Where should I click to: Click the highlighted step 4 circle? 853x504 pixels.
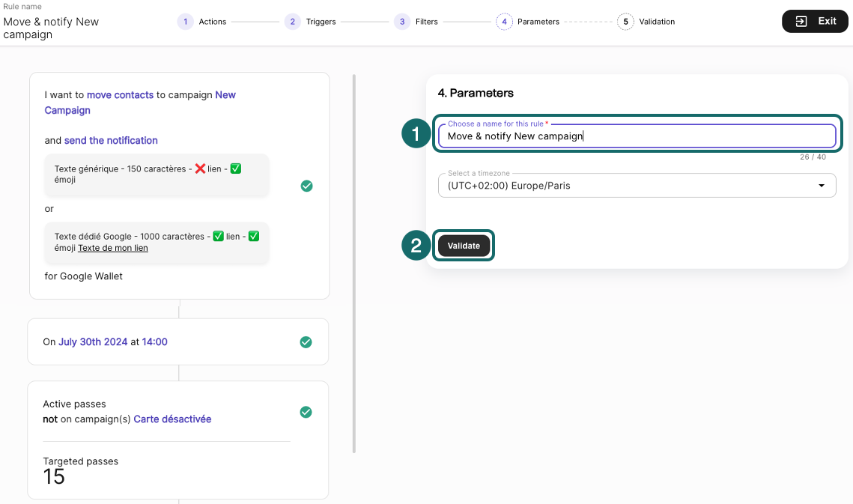pyautogui.click(x=505, y=21)
